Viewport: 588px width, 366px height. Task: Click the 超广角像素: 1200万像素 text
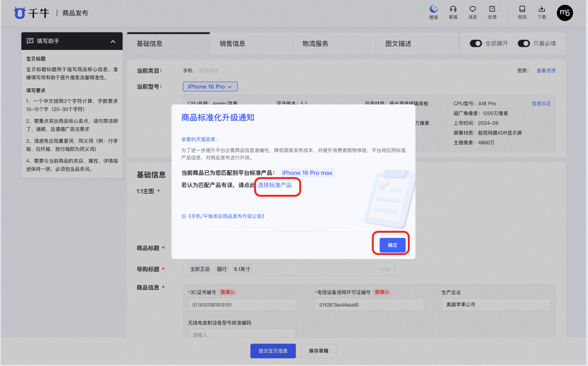point(481,113)
